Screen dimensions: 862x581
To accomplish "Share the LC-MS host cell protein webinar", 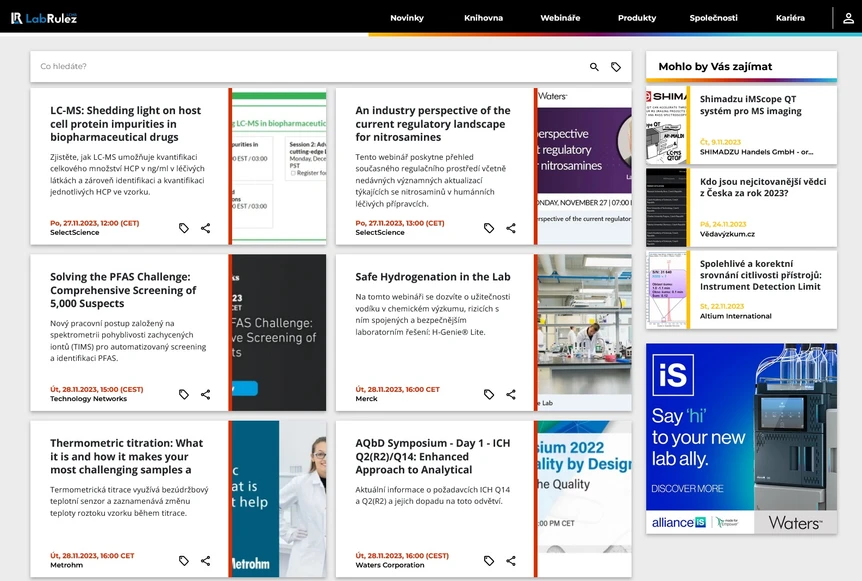I will (x=206, y=228).
